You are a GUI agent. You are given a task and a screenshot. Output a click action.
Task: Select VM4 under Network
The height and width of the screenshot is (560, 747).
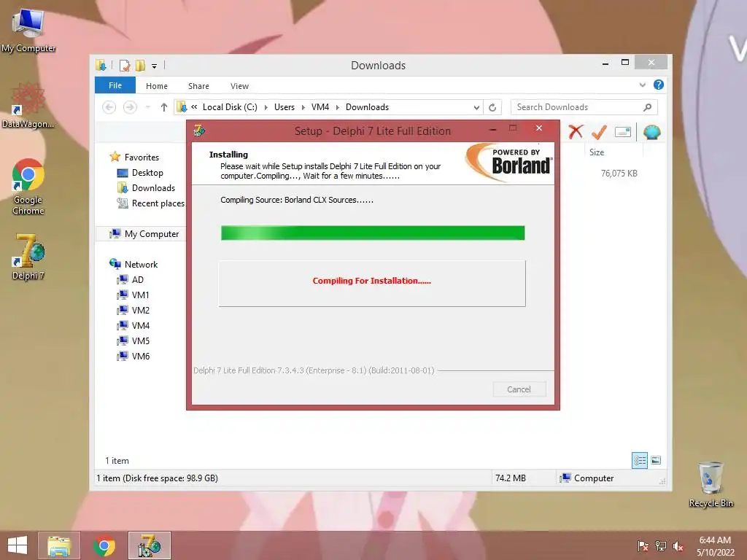pos(140,325)
